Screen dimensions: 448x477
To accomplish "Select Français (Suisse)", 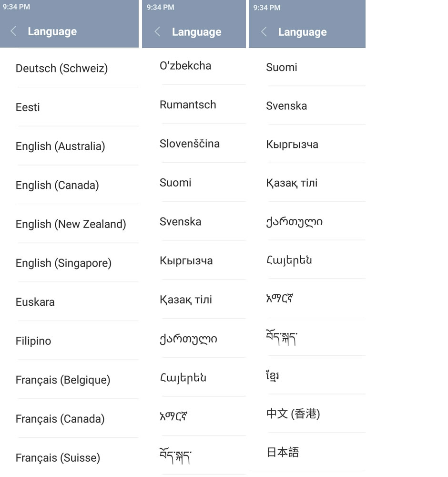I will [58, 458].
